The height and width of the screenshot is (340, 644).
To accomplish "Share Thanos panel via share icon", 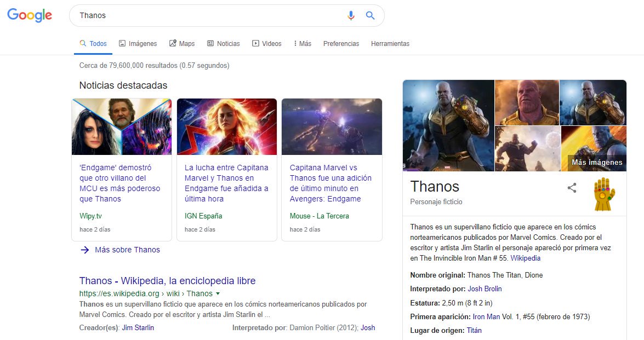I will [x=572, y=188].
